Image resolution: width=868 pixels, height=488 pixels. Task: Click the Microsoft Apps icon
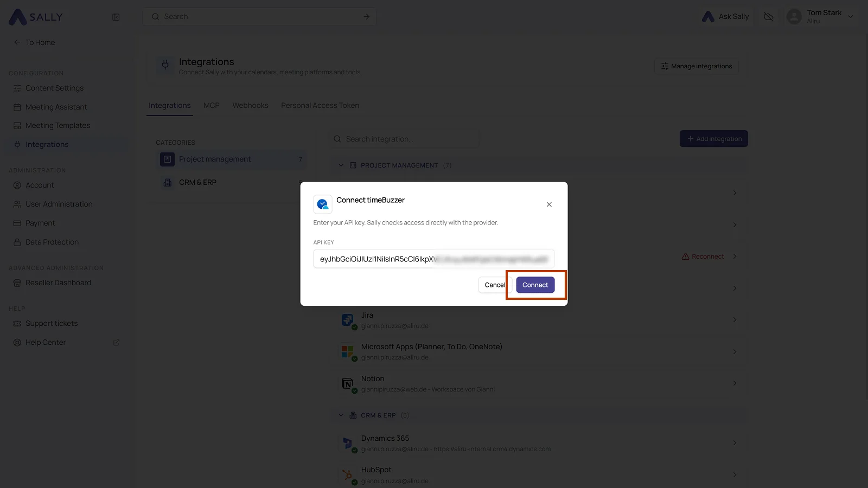point(348,351)
